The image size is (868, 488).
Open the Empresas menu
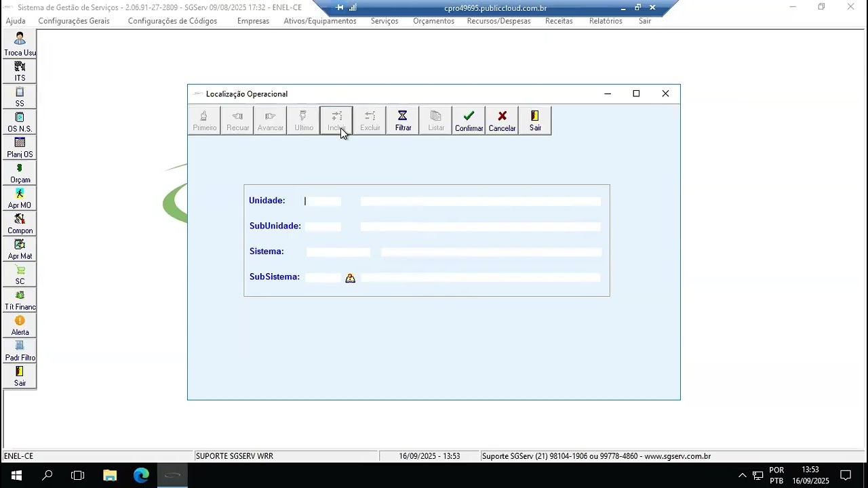click(253, 21)
